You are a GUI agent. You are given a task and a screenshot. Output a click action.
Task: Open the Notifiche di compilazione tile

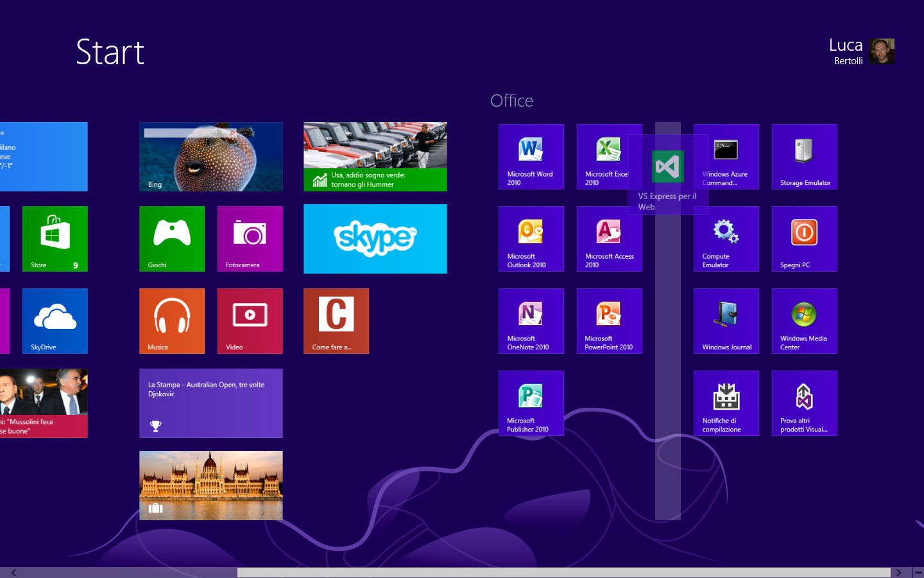[x=726, y=403]
